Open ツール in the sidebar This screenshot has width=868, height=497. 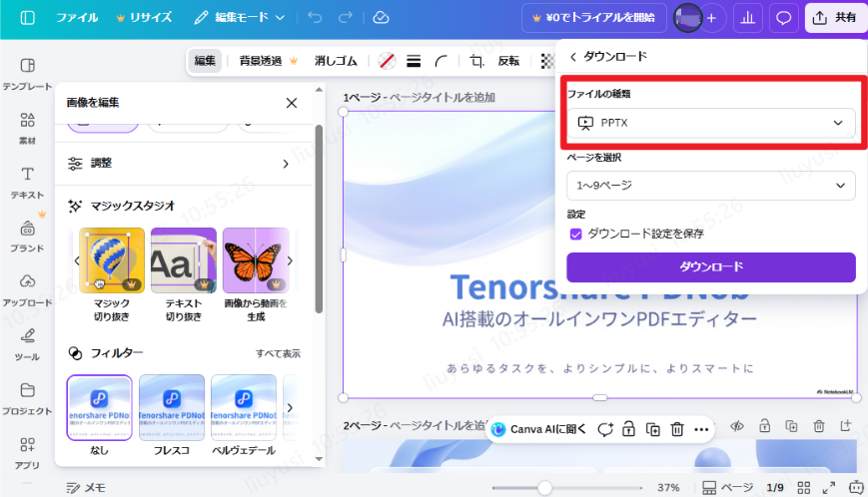[x=27, y=345]
